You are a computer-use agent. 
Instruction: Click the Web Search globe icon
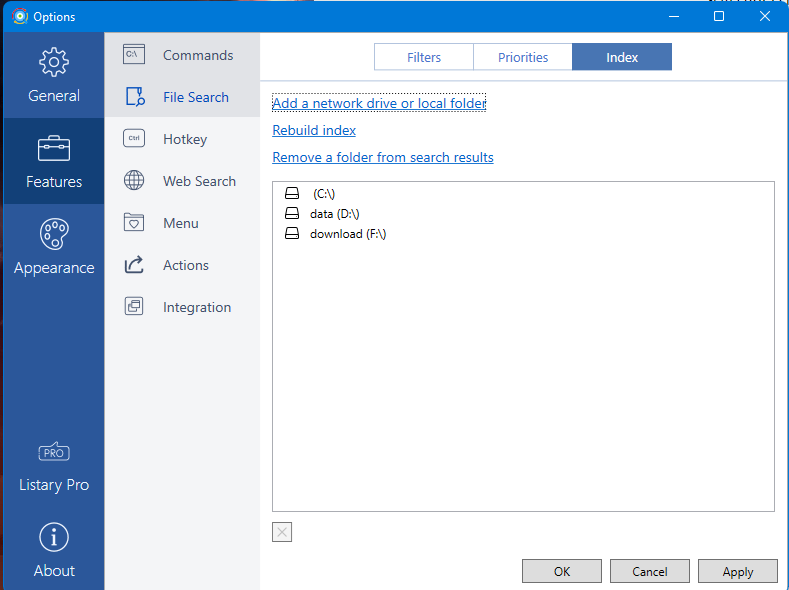click(x=134, y=180)
